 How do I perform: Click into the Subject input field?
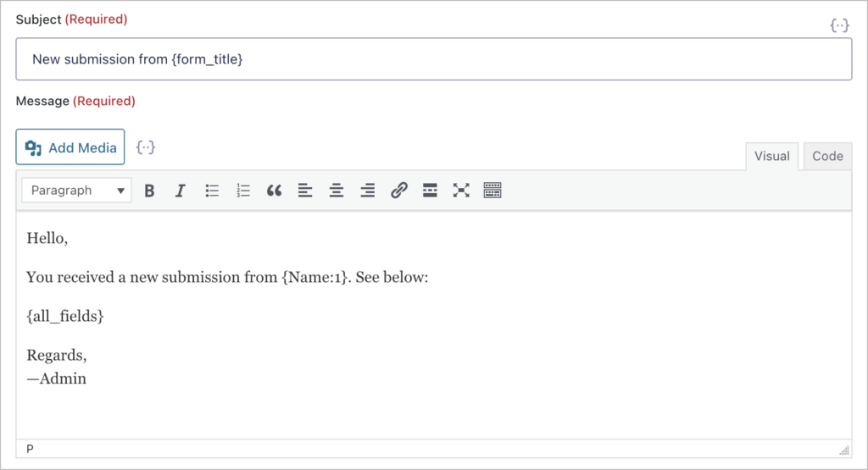[433, 59]
